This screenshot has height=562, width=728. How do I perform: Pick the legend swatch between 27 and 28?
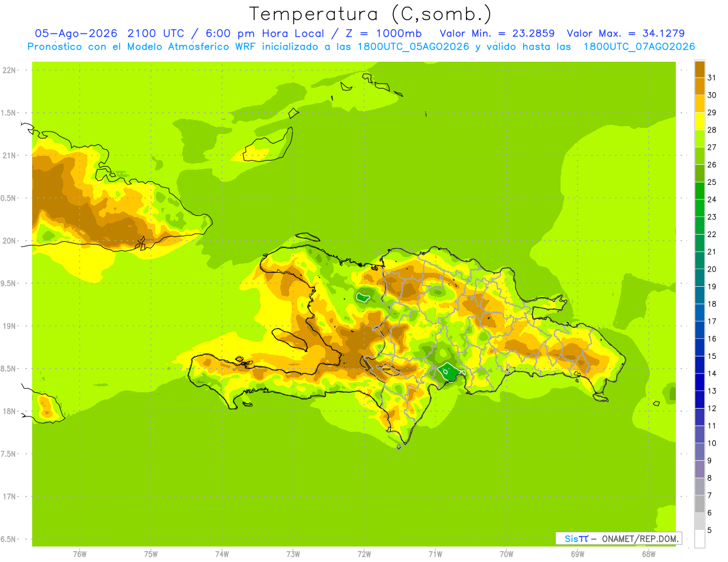(x=699, y=138)
